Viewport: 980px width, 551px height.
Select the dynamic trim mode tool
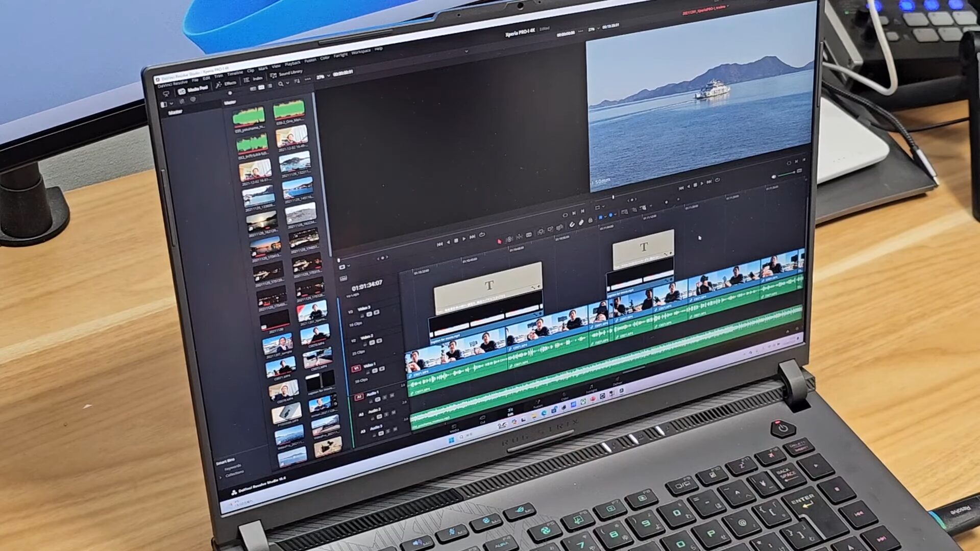point(519,237)
